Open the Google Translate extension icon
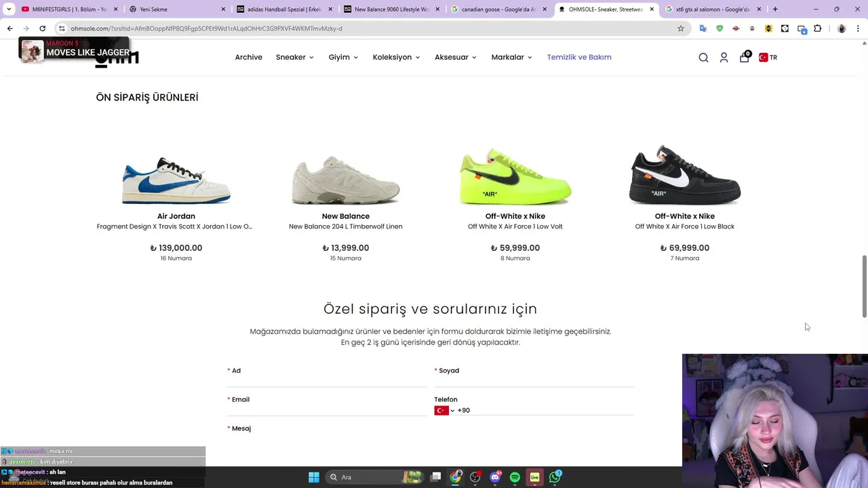Image resolution: width=868 pixels, height=488 pixels. (x=703, y=28)
